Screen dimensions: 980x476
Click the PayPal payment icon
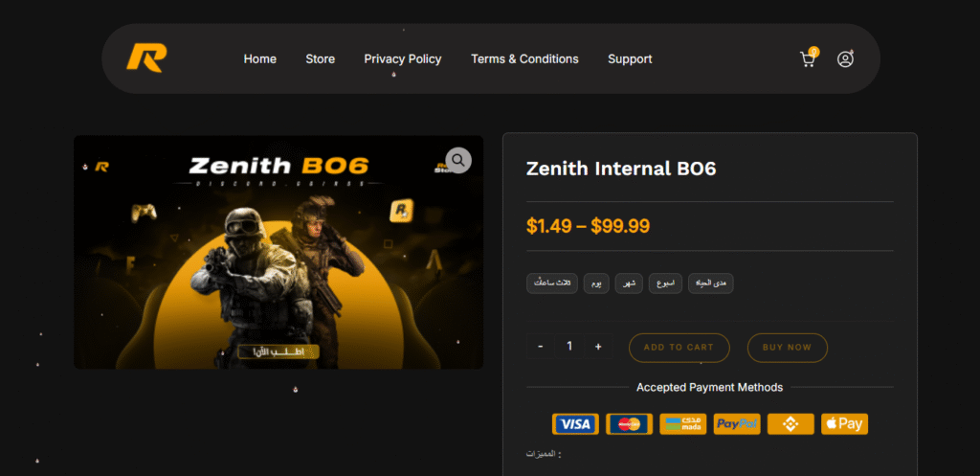click(737, 424)
